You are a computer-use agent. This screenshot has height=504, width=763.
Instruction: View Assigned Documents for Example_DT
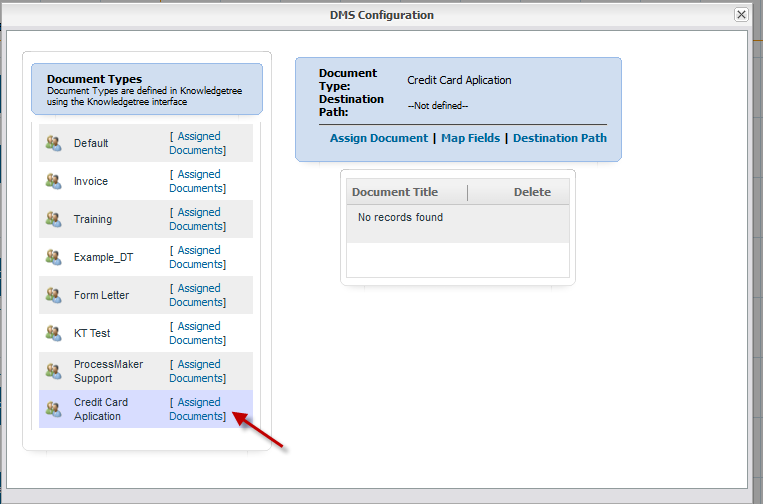[x=198, y=257]
